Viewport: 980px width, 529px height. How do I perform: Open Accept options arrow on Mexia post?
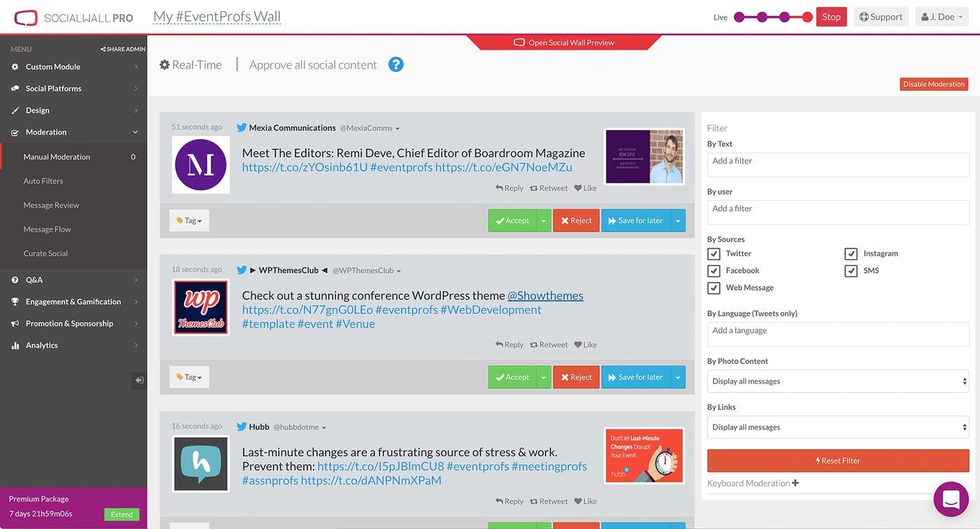click(544, 220)
